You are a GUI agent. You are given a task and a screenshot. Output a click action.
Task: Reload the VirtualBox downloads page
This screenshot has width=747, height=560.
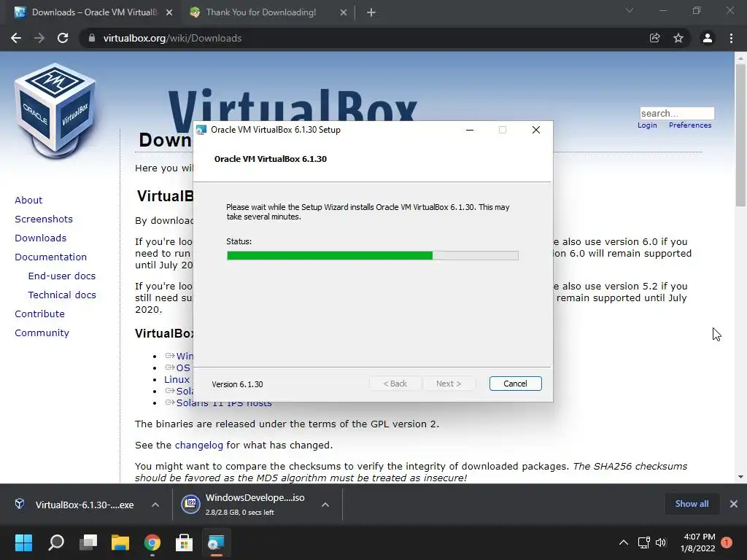pos(63,38)
